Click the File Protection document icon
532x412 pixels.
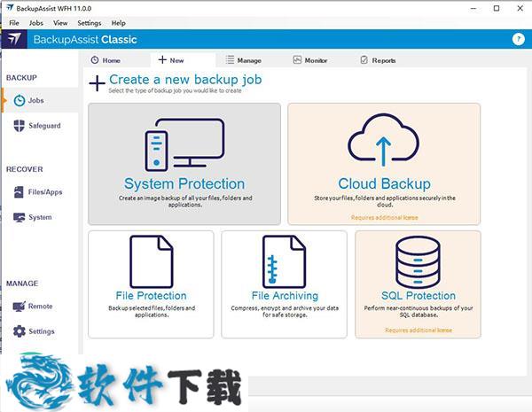152,261
